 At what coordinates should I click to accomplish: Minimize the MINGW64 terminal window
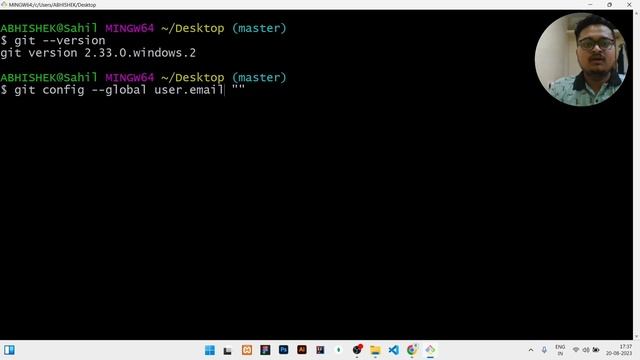(x=590, y=4)
